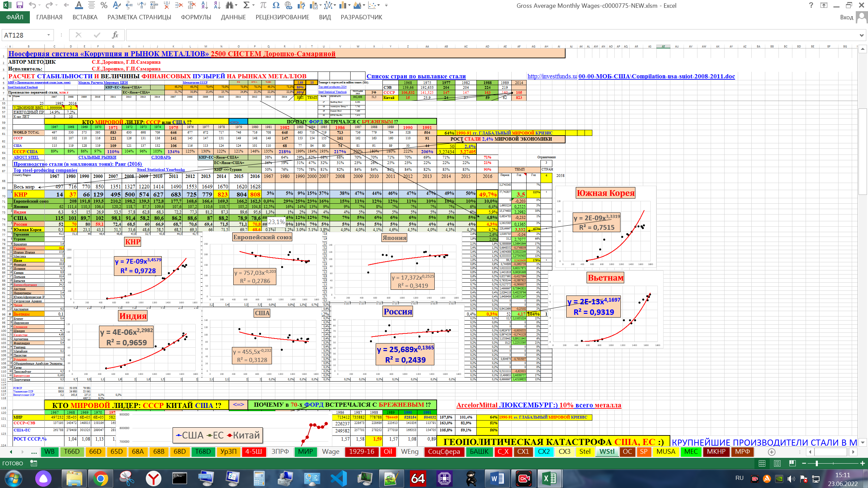Screen dimensions: 868x488
Task: Expand the Name Box dropdown
Action: click(48, 35)
